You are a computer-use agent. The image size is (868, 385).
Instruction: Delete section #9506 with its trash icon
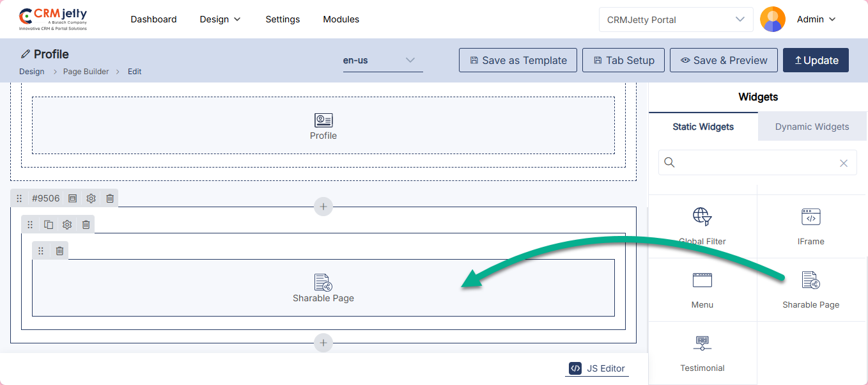110,199
